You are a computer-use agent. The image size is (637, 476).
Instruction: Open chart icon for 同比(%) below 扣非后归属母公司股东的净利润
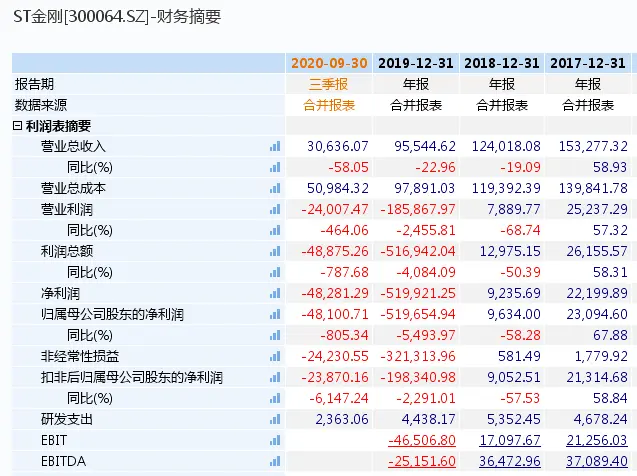tap(275, 398)
